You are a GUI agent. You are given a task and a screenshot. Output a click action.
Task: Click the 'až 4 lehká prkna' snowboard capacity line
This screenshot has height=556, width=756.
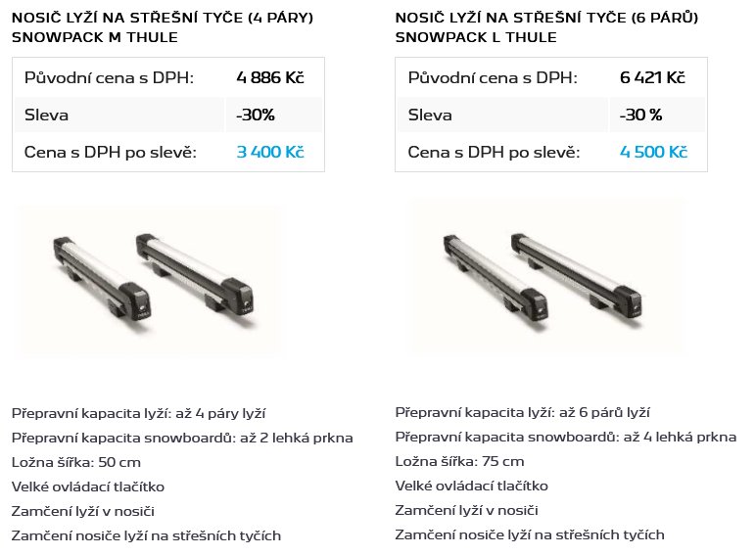click(x=566, y=437)
